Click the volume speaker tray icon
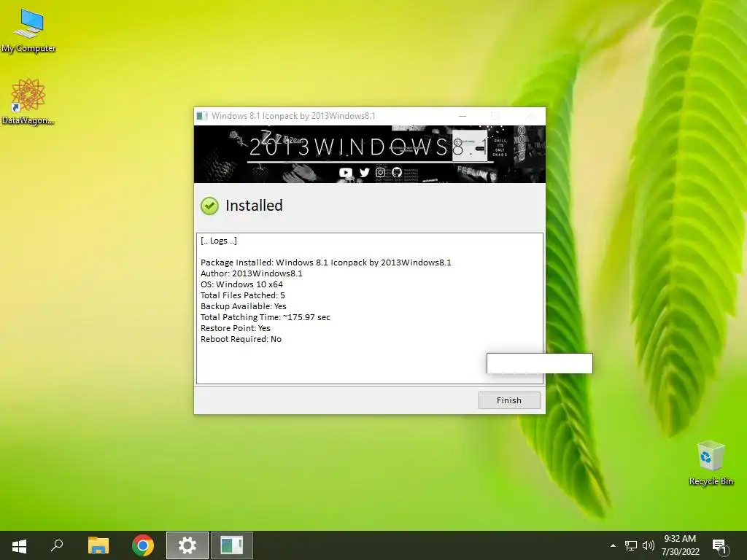 click(648, 545)
